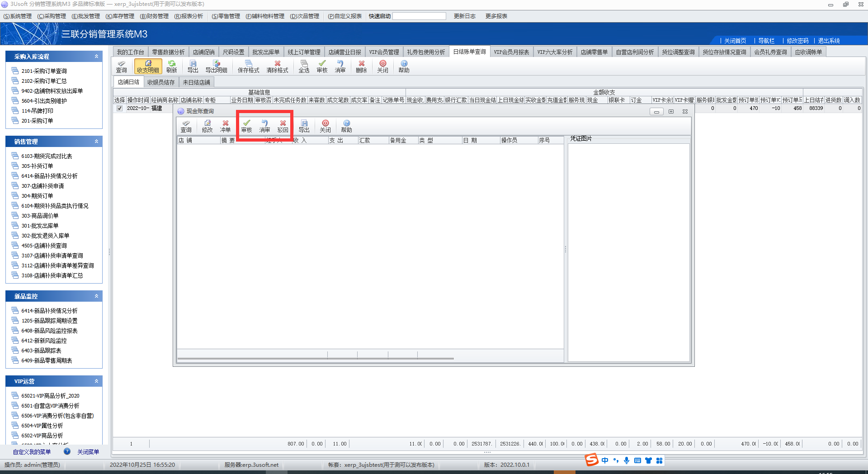The image size is (868, 474).
Task: Click 关闭 in the 现金账查询 dialog toolbar
Action: pos(325,126)
